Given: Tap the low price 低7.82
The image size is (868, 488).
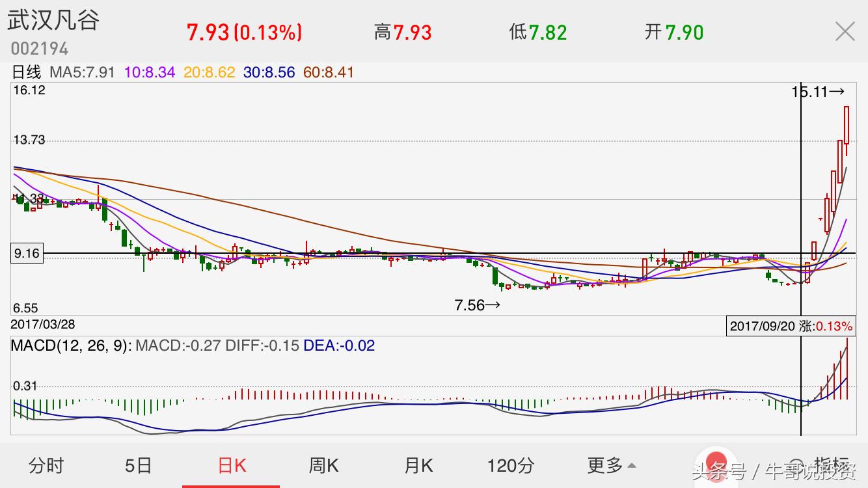Looking at the screenshot, I should click(x=538, y=32).
